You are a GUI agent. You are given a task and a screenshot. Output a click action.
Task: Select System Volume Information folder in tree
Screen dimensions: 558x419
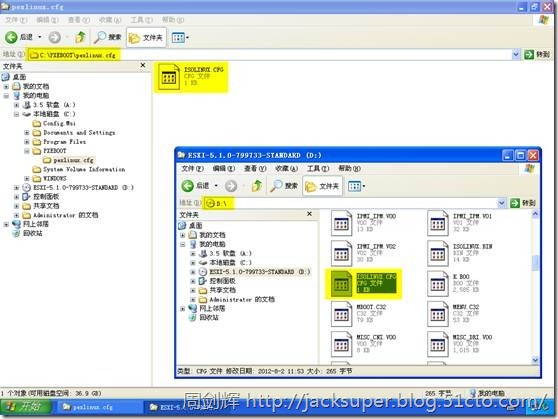[x=79, y=169]
